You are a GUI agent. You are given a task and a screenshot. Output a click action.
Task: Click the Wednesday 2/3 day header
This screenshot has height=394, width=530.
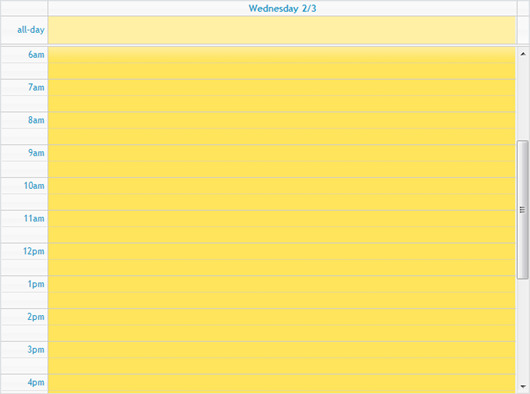pos(282,8)
